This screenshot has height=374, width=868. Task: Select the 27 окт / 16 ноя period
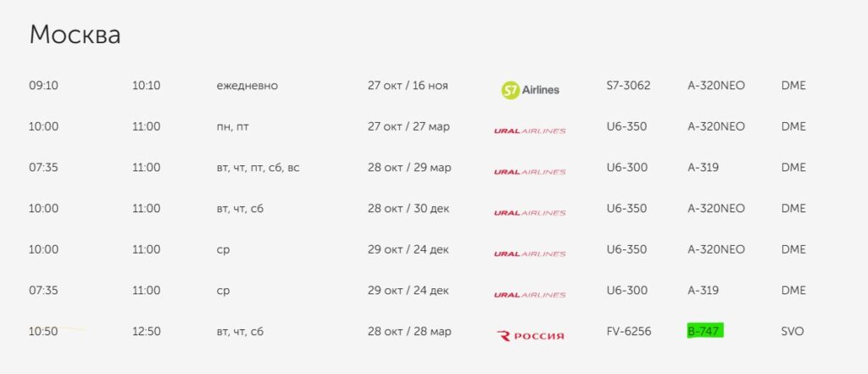point(408,86)
